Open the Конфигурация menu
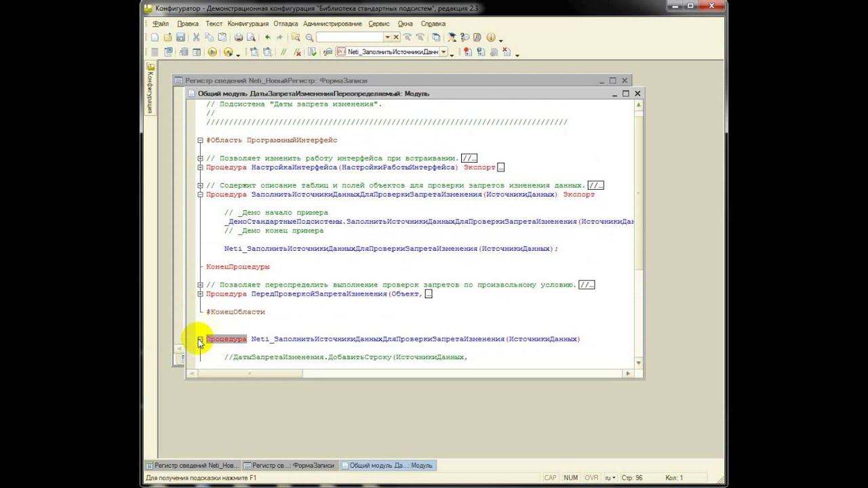This screenshot has height=488, width=868. pos(248,24)
